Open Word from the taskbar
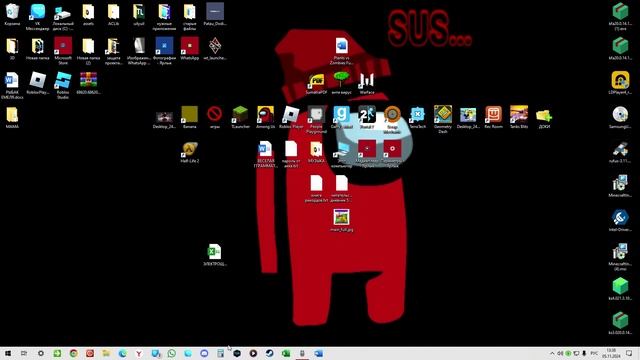This screenshot has height=360, width=640. [318, 353]
